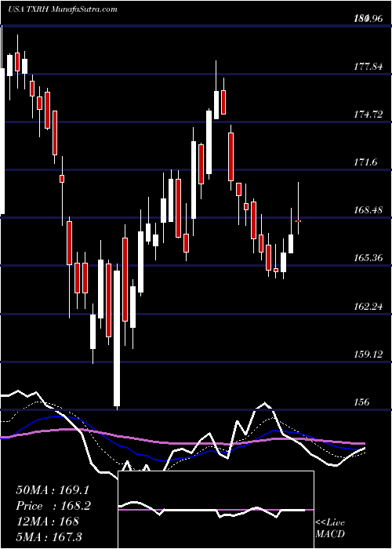392x549 pixels.
Task: Click the '<<Live MACD' label
Action: point(330,529)
